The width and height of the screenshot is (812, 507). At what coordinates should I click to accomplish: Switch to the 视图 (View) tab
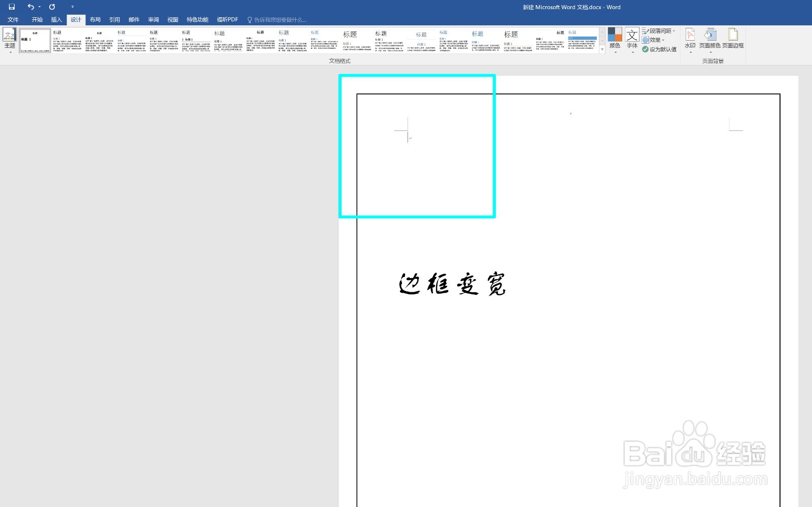(x=173, y=20)
